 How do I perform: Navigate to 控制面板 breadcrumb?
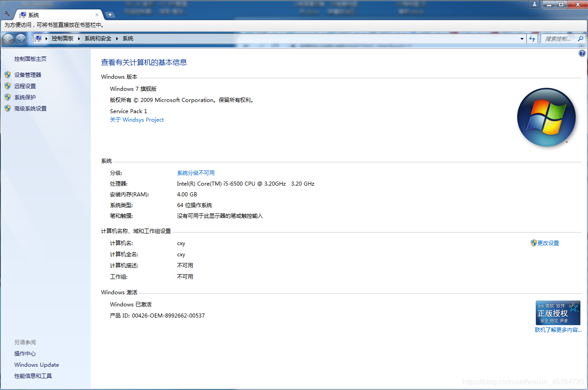point(62,38)
